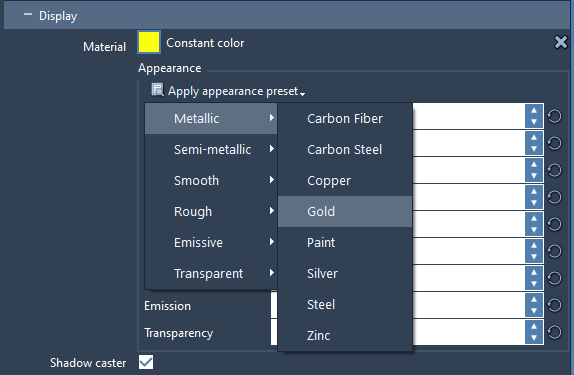Select the Silver preset
Image resolution: width=574 pixels, height=375 pixels.
[x=345, y=274]
